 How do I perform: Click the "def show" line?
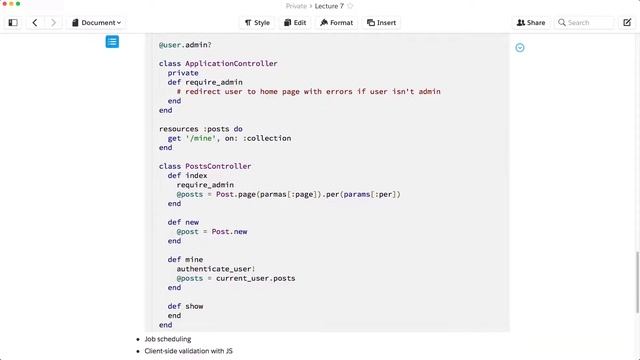pyautogui.click(x=185, y=306)
